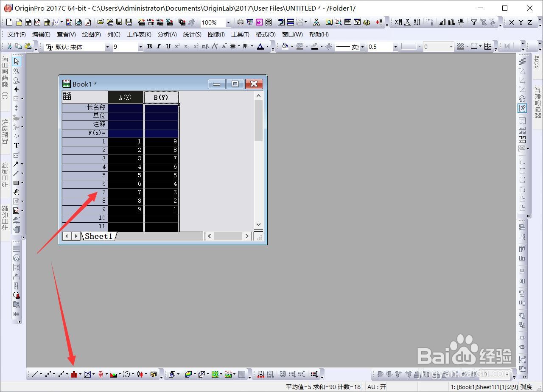
Task: Click the Book1 vertical scrollbar down arrow
Action: click(x=259, y=225)
